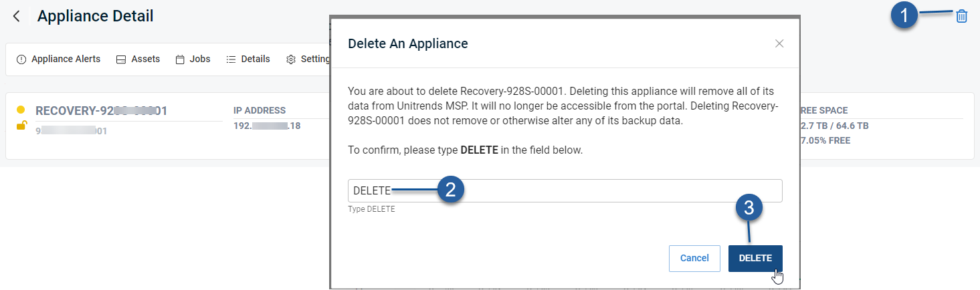Click the trash delete appliance icon
The width and height of the screenshot is (980, 290).
tap(961, 17)
